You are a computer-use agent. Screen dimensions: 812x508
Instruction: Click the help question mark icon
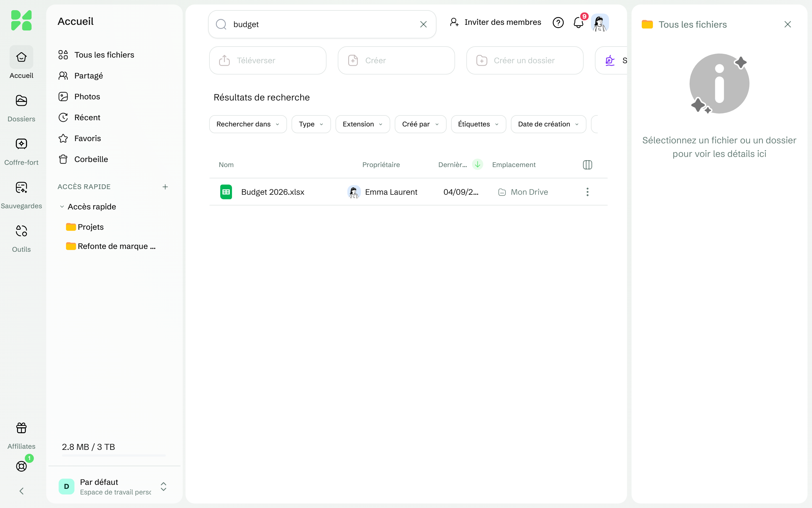[558, 23]
